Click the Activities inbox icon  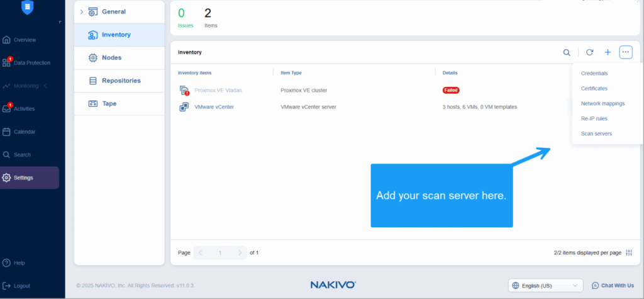click(x=6, y=109)
